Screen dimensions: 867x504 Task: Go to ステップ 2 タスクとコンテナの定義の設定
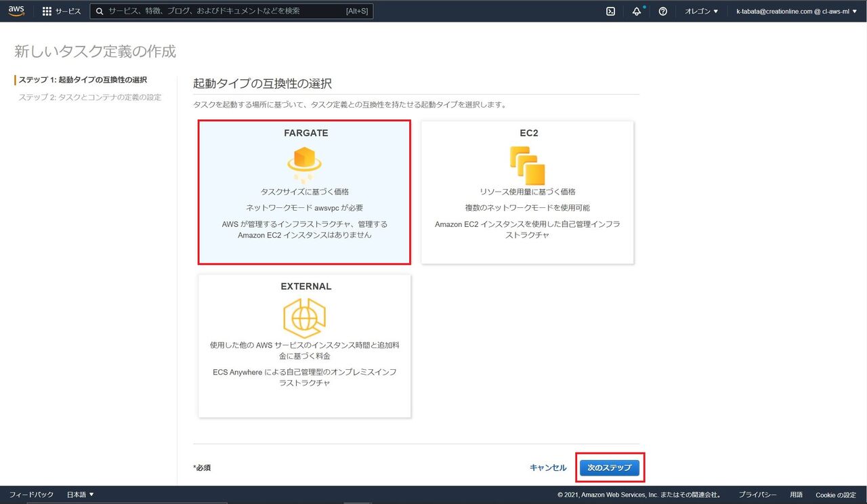[x=90, y=98]
